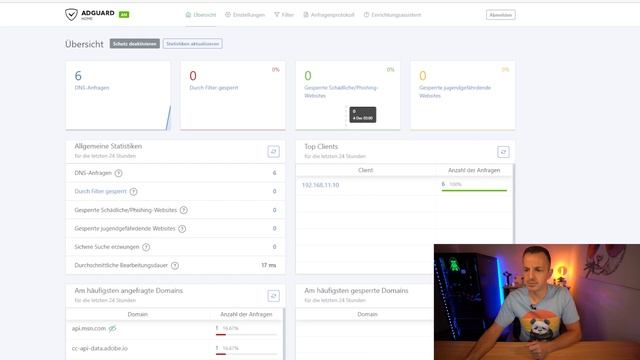Screen dimensions: 640x360
Task: Click the Durch Filter gesperrt statistics link
Action: pos(100,191)
